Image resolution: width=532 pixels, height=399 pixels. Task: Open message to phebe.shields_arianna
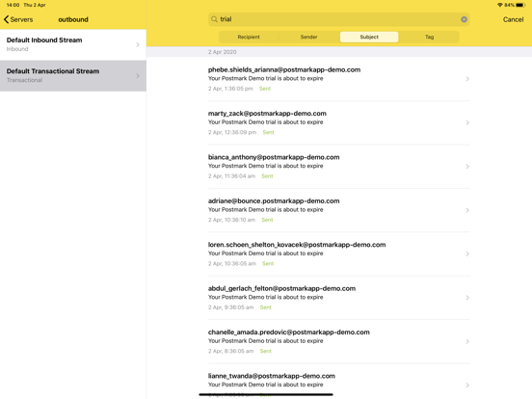point(338,79)
